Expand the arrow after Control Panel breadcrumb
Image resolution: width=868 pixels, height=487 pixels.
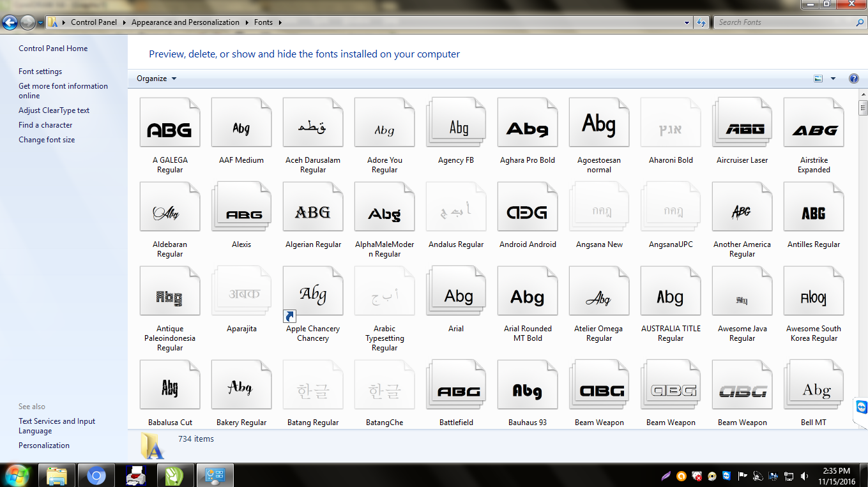[x=124, y=22]
